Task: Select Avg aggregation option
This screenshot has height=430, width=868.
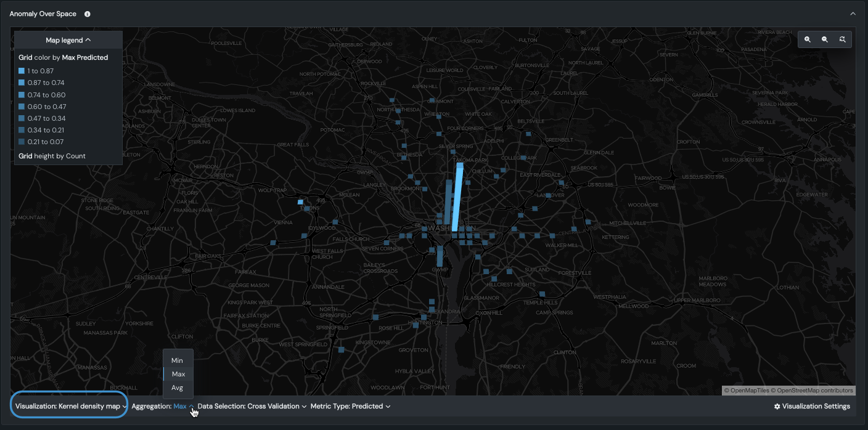Action: 178,387
